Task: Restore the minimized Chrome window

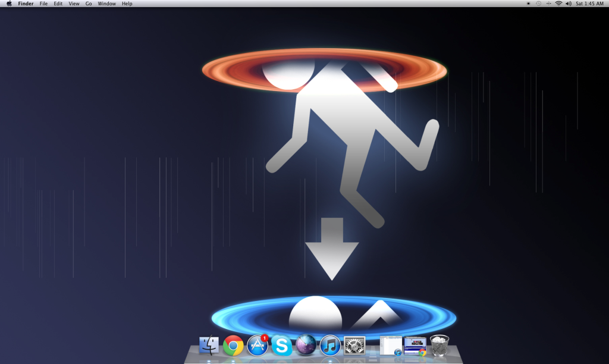Action: [415, 346]
